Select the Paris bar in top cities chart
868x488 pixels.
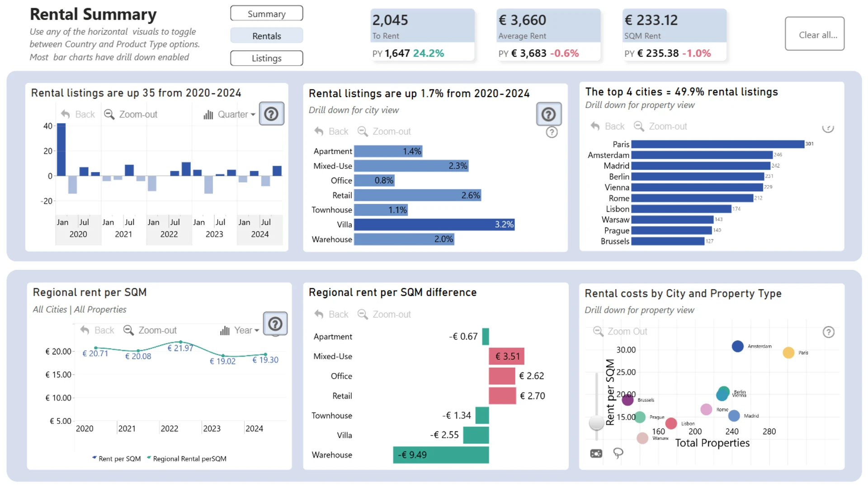[717, 144]
